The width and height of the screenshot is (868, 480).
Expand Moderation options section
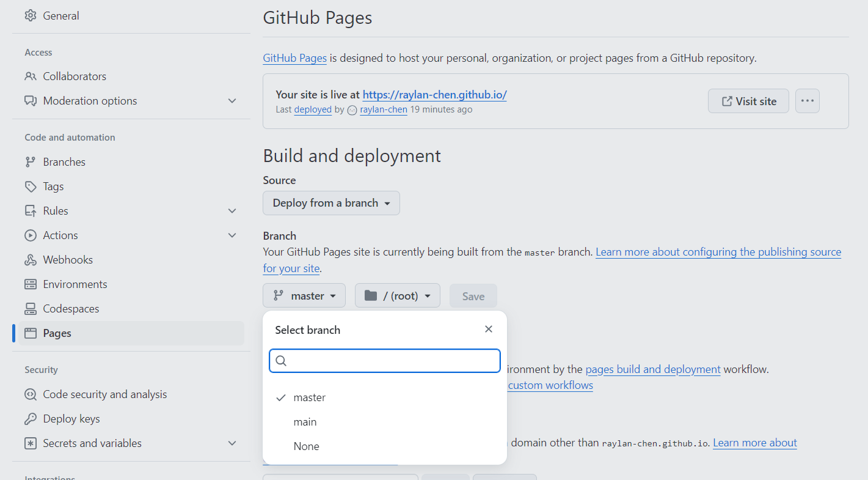coord(232,101)
